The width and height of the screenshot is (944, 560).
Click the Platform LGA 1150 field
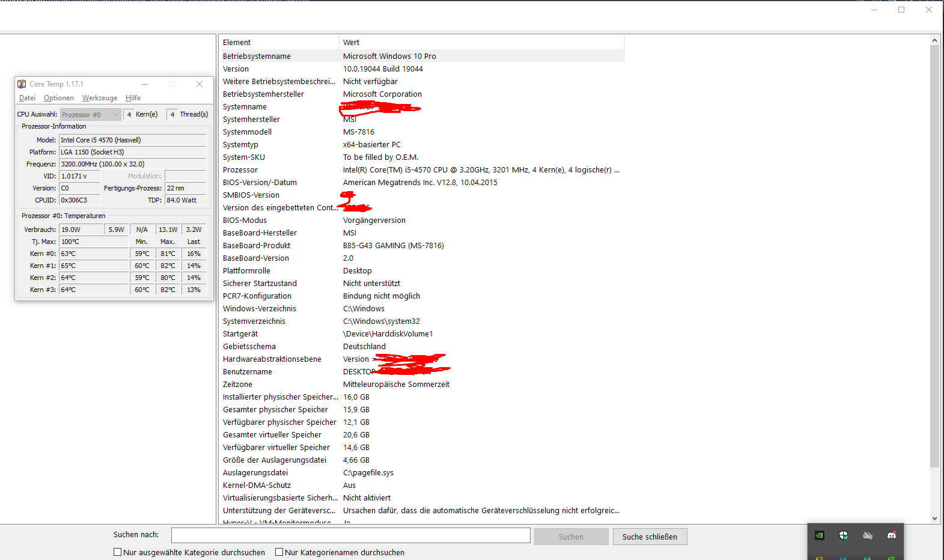(133, 152)
